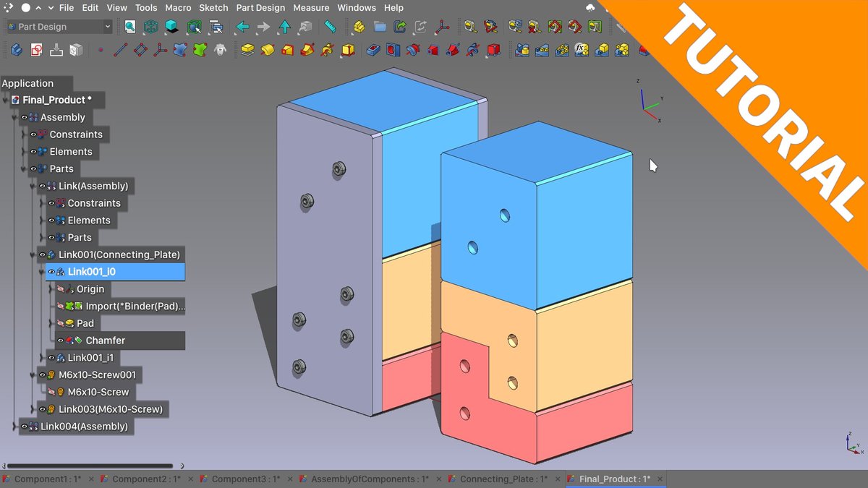The height and width of the screenshot is (488, 868).
Task: Select the ruler measure distance tool
Action: (x=331, y=27)
